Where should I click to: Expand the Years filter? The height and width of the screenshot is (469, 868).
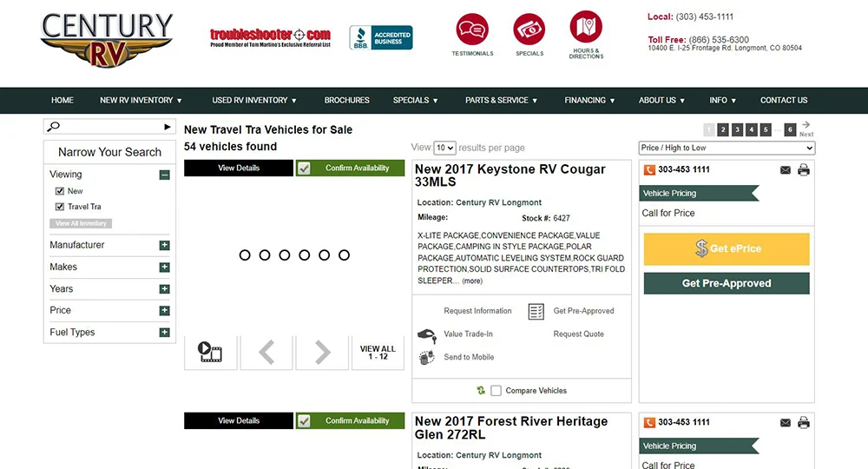click(164, 289)
